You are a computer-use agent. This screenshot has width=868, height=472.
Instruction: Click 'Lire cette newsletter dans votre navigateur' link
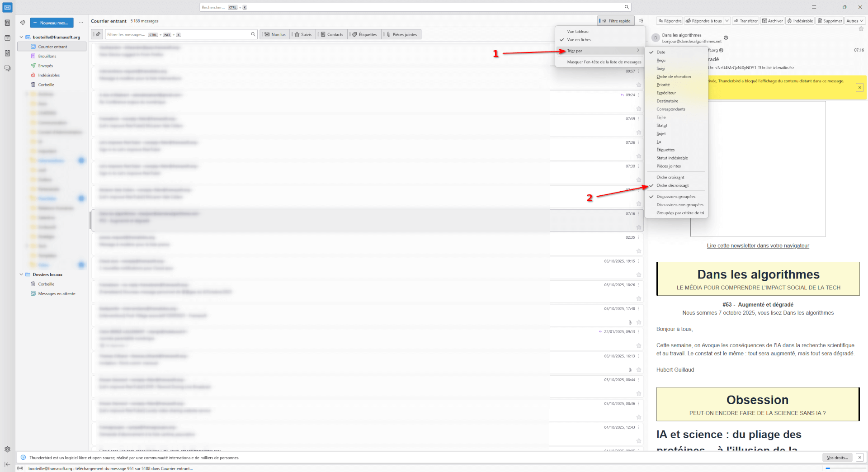758,246
